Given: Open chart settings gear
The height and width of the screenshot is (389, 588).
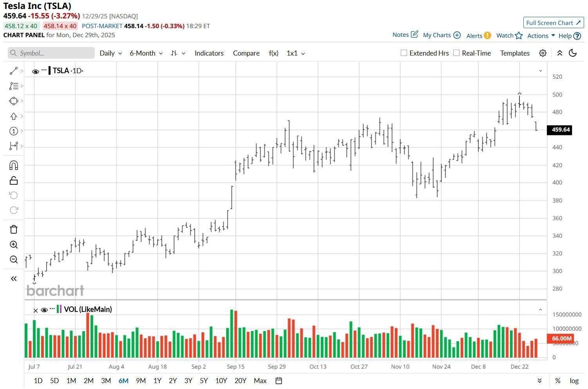Looking at the screenshot, I should coord(543,53).
